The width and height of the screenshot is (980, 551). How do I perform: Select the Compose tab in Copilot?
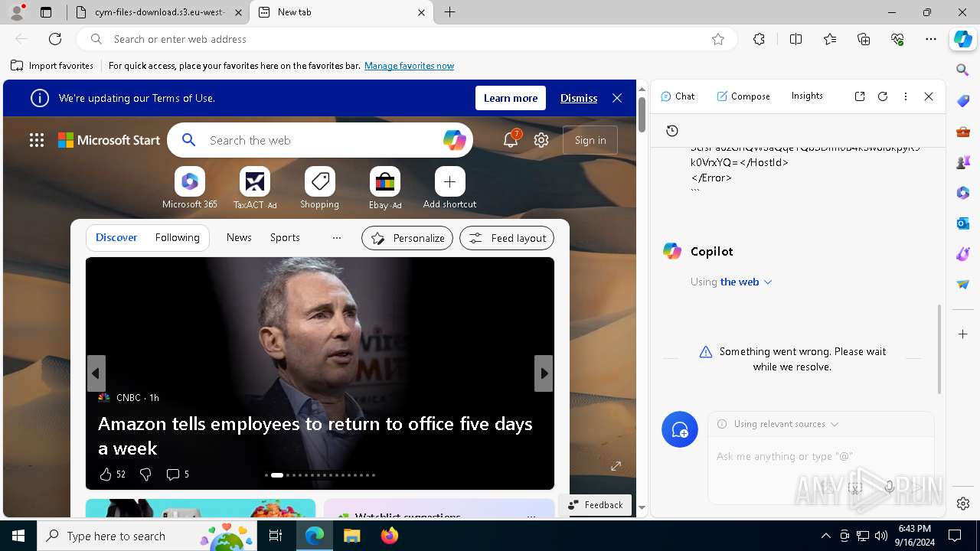[743, 96]
